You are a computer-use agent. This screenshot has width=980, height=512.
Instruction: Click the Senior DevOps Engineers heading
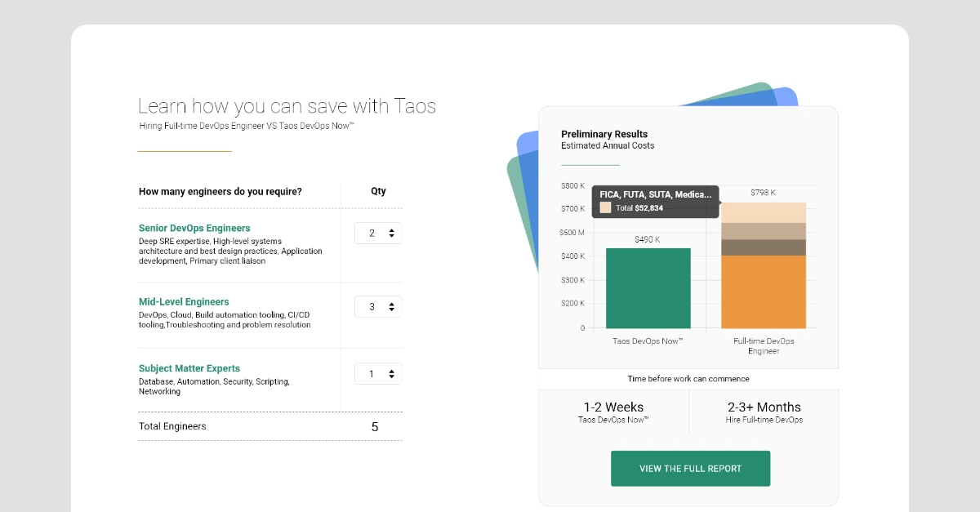coord(194,228)
